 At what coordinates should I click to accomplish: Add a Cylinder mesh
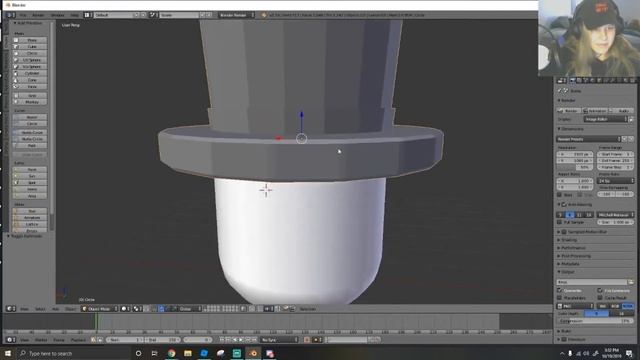pyautogui.click(x=29, y=73)
